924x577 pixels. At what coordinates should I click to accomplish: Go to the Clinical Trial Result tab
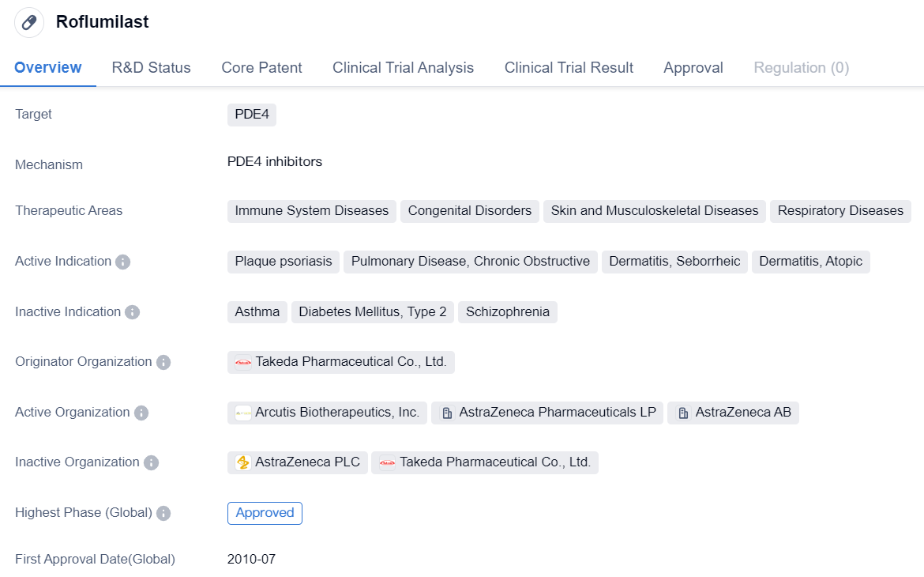(569, 68)
